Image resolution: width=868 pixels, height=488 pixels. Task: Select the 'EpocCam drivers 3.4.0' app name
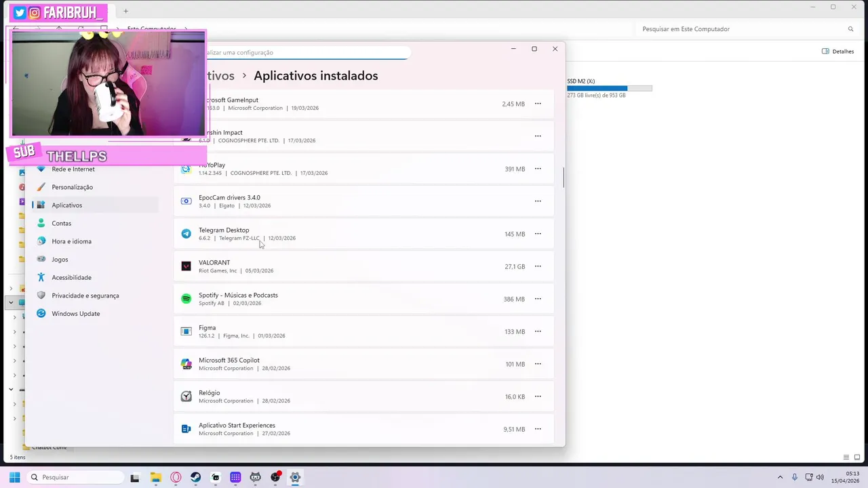point(229,198)
